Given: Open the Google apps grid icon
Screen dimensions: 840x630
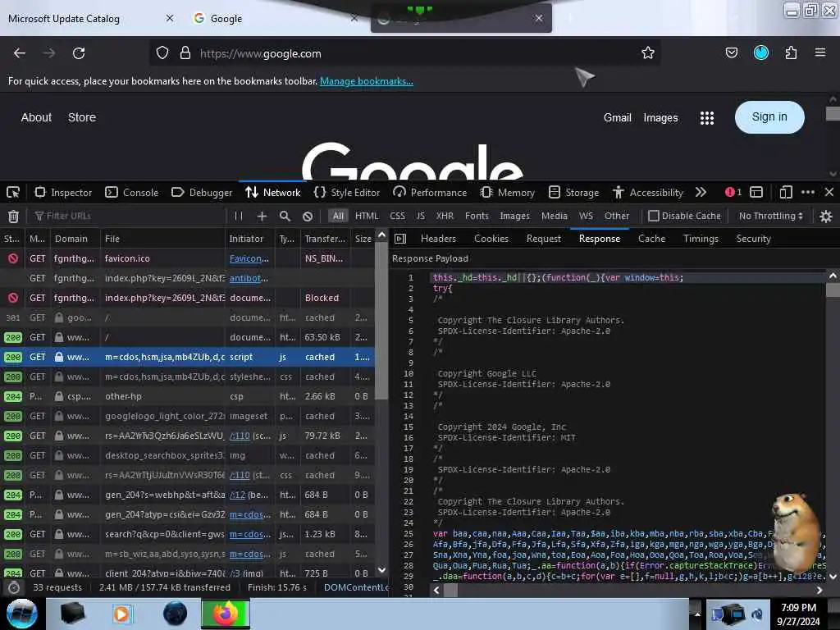Looking at the screenshot, I should pos(707,118).
